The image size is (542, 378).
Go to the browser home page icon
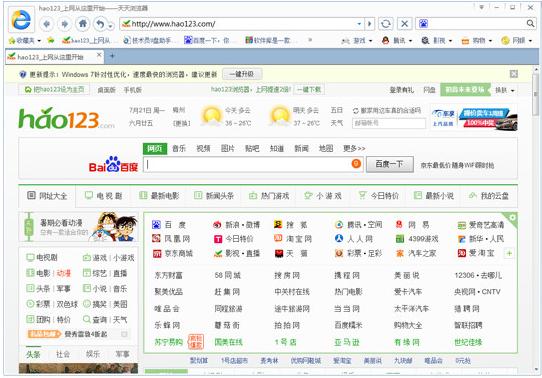82,24
